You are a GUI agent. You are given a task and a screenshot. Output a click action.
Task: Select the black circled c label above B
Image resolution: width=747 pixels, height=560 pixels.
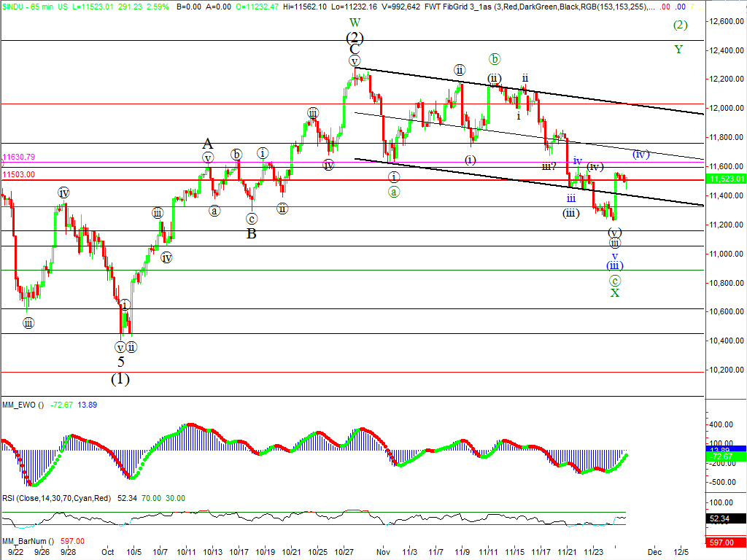point(252,218)
